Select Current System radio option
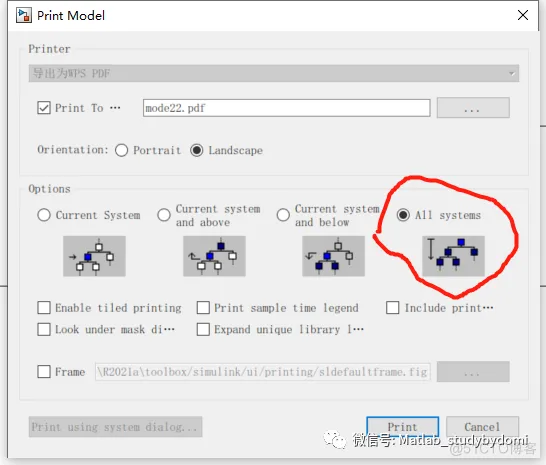The width and height of the screenshot is (546, 465). coord(44,215)
